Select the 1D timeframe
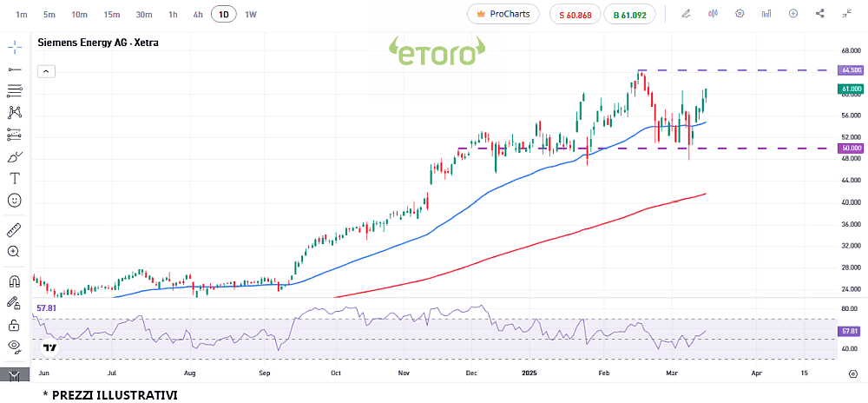The width and height of the screenshot is (868, 403). point(224,15)
